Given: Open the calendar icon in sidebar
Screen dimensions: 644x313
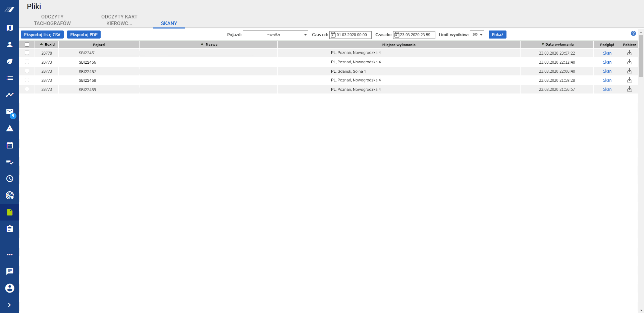Looking at the screenshot, I should pos(10,145).
